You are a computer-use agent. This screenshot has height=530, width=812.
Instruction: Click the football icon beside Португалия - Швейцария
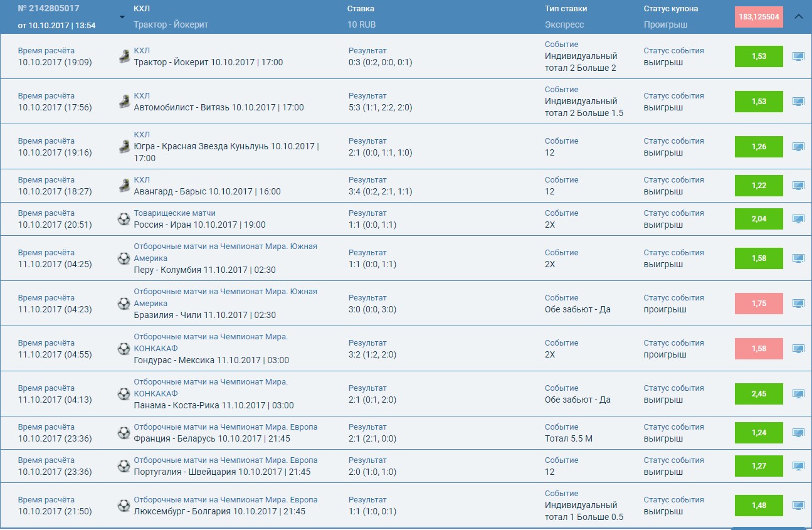[x=125, y=465]
